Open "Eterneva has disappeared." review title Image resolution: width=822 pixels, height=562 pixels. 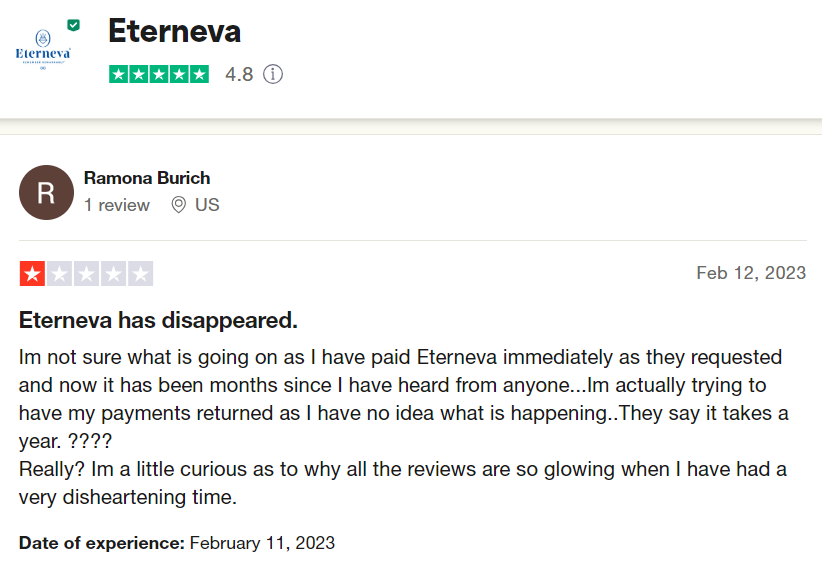(158, 321)
